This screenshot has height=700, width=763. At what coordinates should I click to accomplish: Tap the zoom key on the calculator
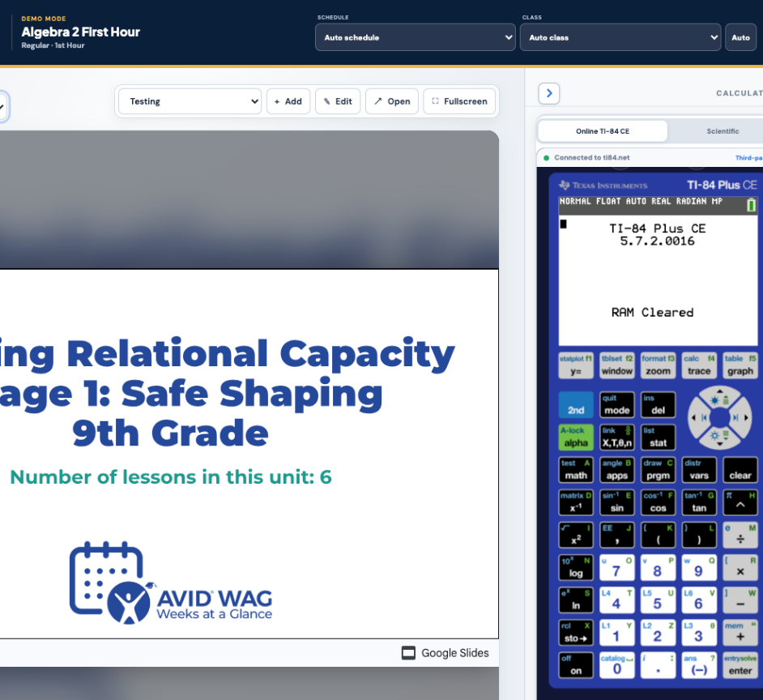click(658, 365)
